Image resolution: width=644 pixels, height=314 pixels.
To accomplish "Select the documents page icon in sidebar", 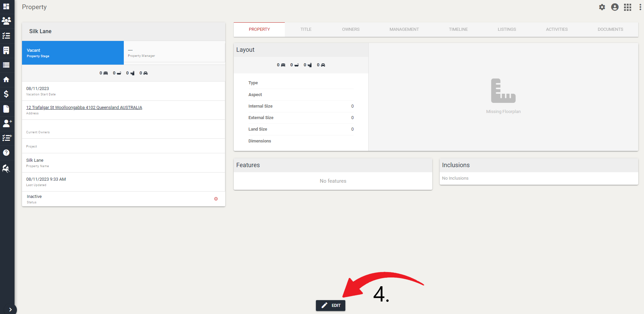I will (x=7, y=109).
